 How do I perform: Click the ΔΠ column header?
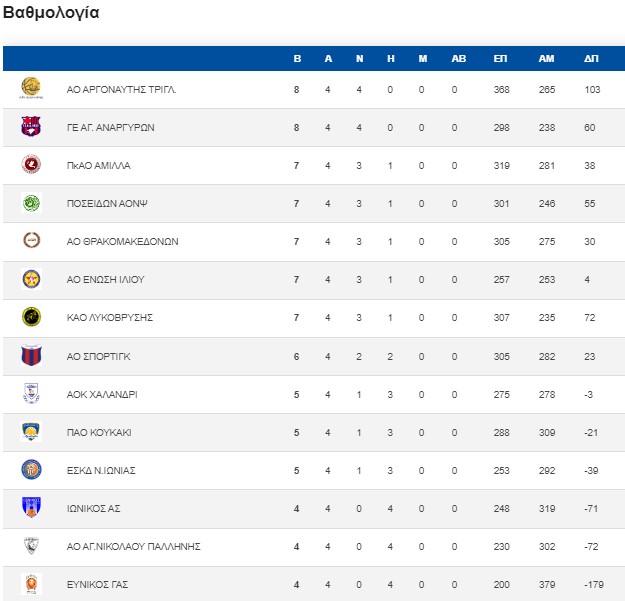click(x=591, y=59)
